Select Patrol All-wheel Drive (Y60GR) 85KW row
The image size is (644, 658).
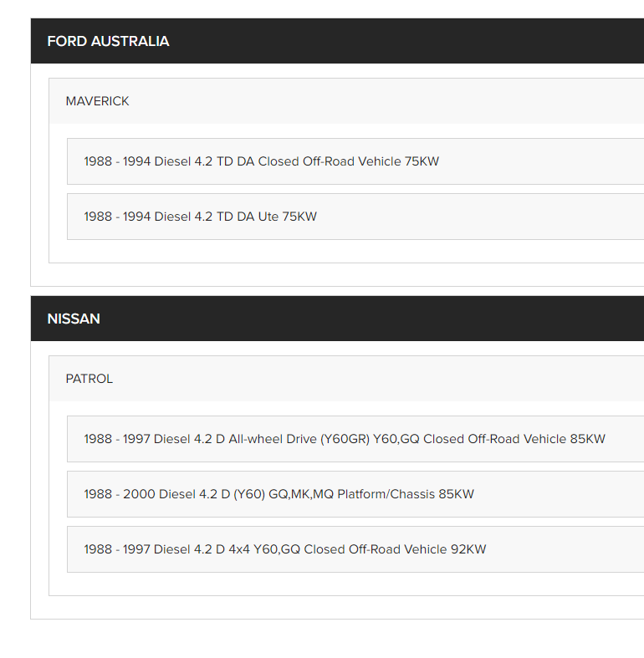tap(344, 439)
